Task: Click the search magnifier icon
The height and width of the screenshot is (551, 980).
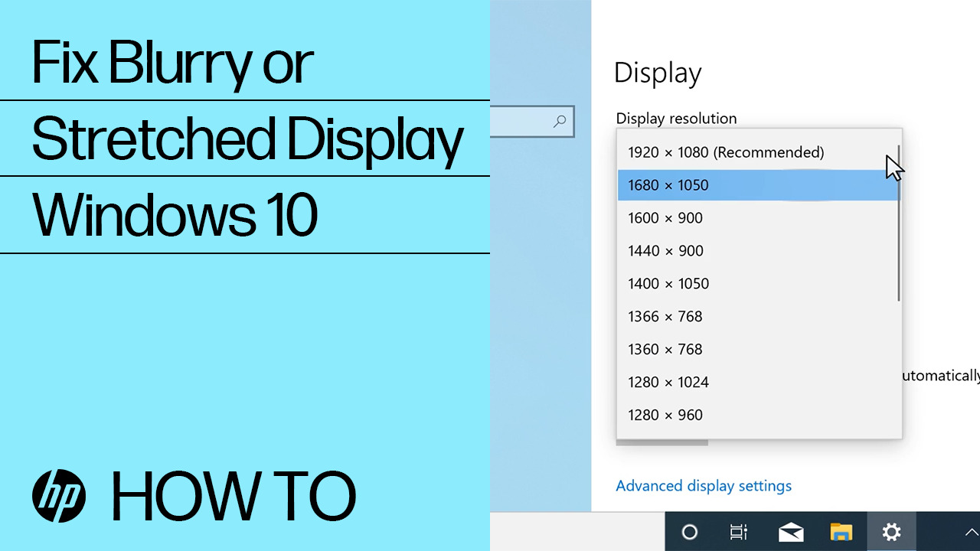Action: [559, 122]
